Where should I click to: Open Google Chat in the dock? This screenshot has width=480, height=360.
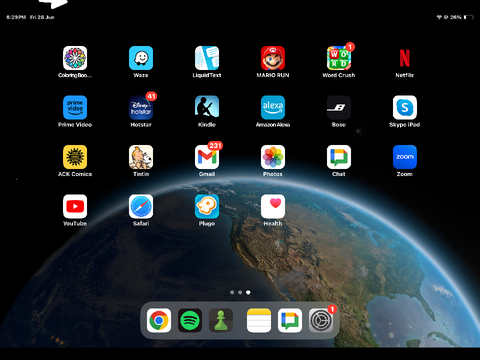tap(290, 321)
